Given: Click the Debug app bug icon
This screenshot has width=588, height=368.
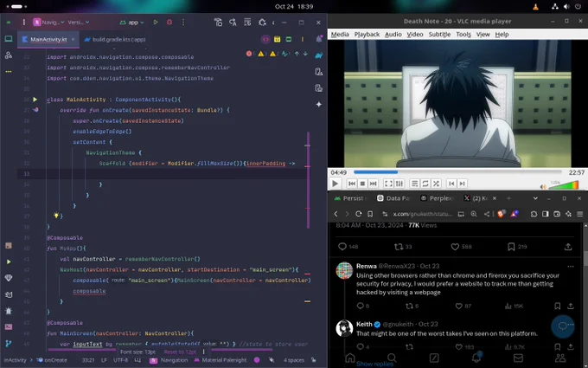Looking at the screenshot, I should (169, 23).
